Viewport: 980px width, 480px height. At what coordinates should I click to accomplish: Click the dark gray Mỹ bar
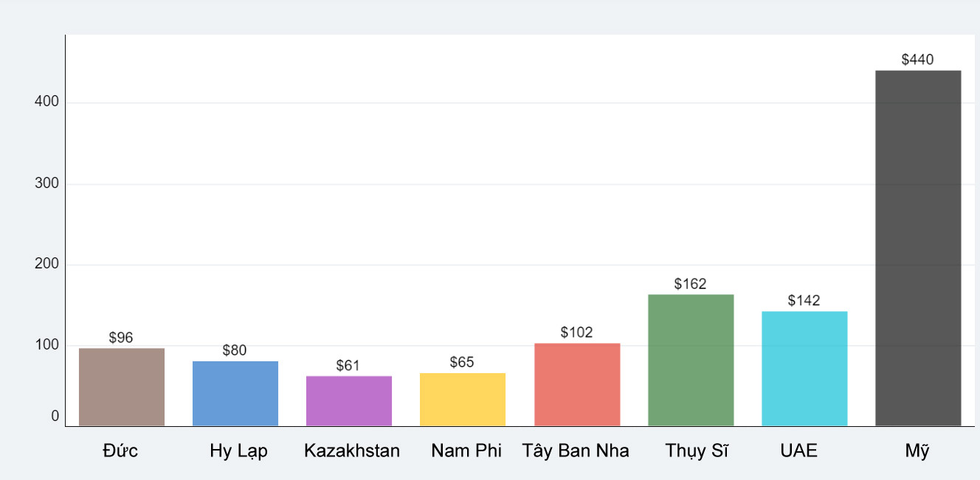point(918,248)
